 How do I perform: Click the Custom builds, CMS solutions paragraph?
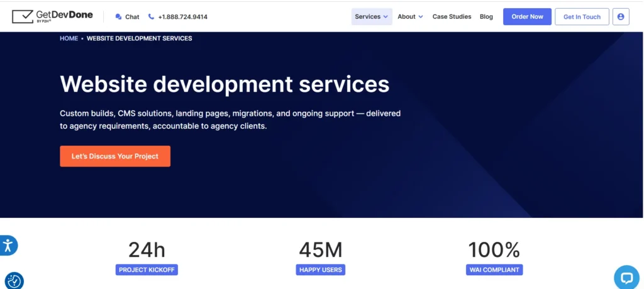[x=230, y=119]
